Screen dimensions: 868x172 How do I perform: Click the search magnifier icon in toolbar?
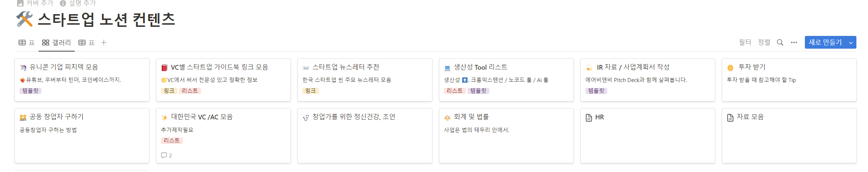[x=780, y=42]
